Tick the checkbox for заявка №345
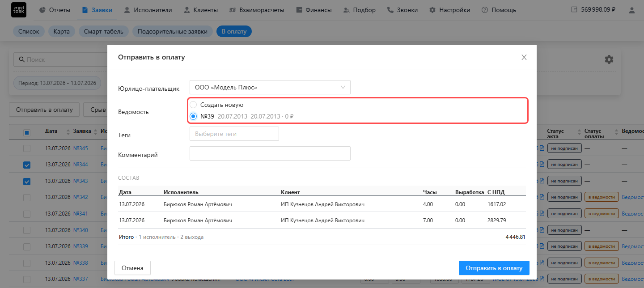The width and height of the screenshot is (644, 288). (x=27, y=148)
